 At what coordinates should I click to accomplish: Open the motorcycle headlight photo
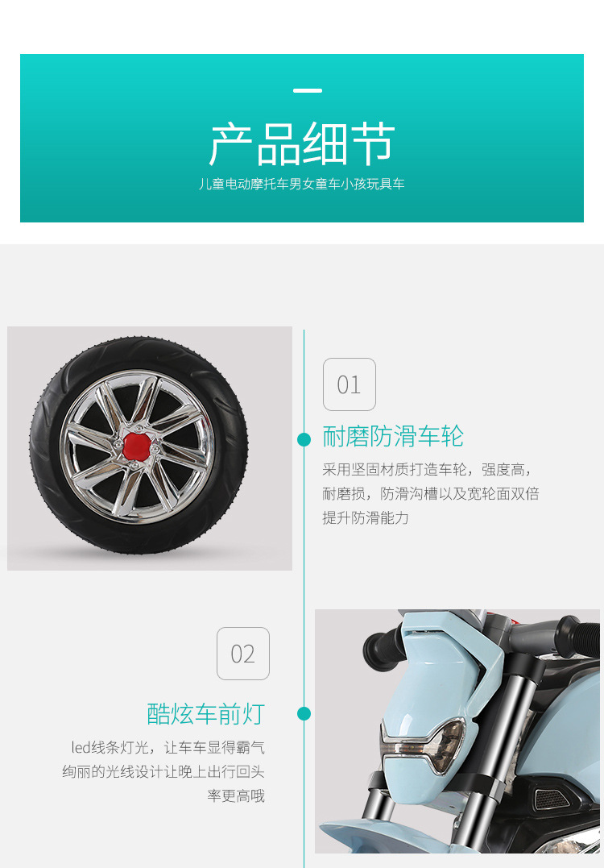[x=457, y=731]
